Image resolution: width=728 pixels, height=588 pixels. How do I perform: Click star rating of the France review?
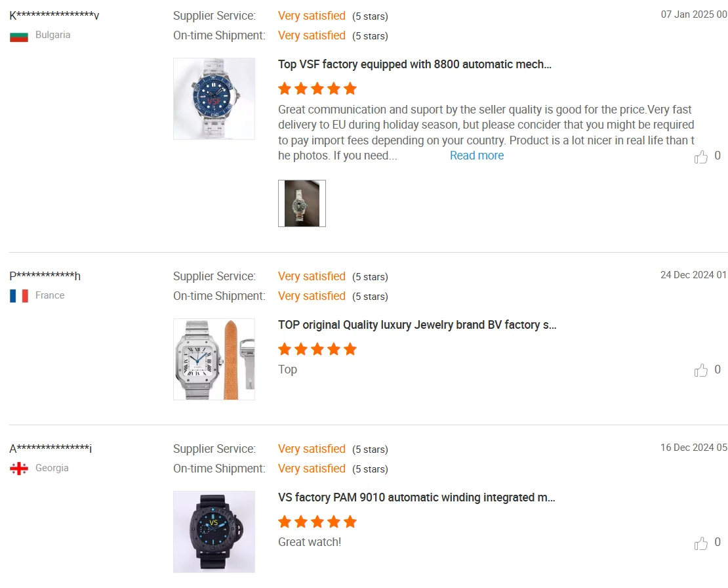click(x=317, y=349)
